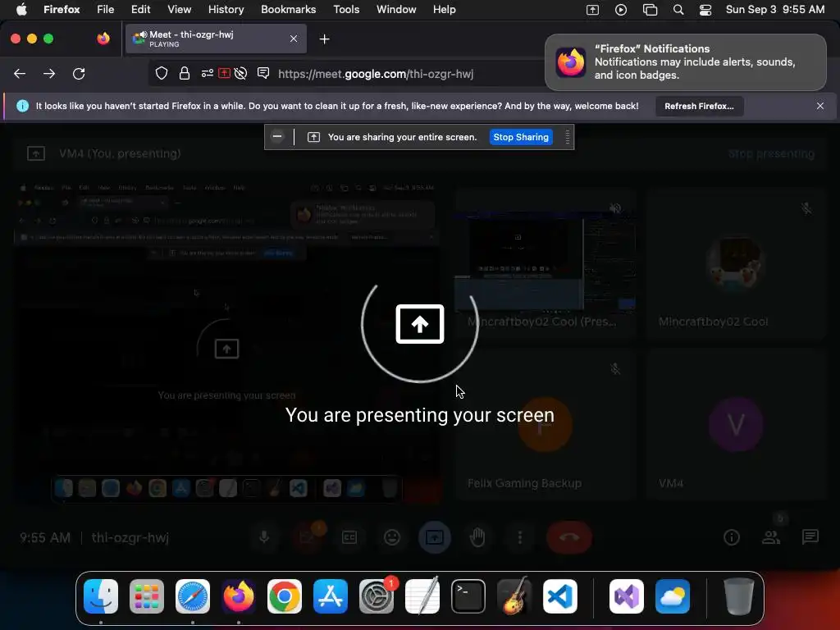Open the History menu
Viewport: 840px width, 630px height.
coord(226,10)
